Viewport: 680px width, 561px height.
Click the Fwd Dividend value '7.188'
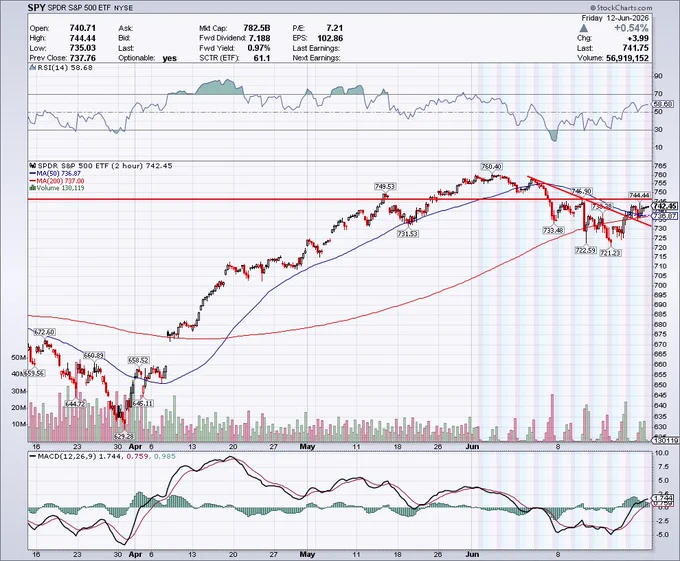click(259, 38)
